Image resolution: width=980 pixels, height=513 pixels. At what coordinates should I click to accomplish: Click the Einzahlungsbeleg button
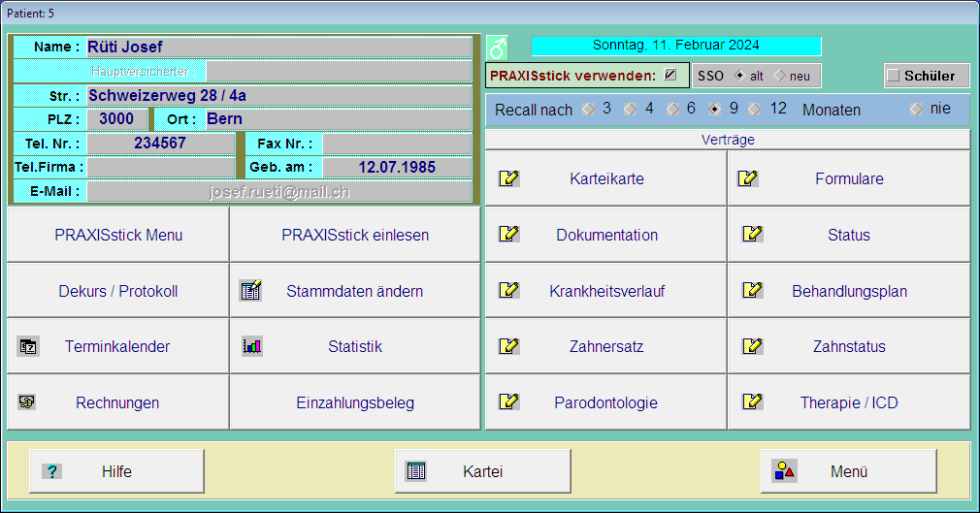pos(355,402)
